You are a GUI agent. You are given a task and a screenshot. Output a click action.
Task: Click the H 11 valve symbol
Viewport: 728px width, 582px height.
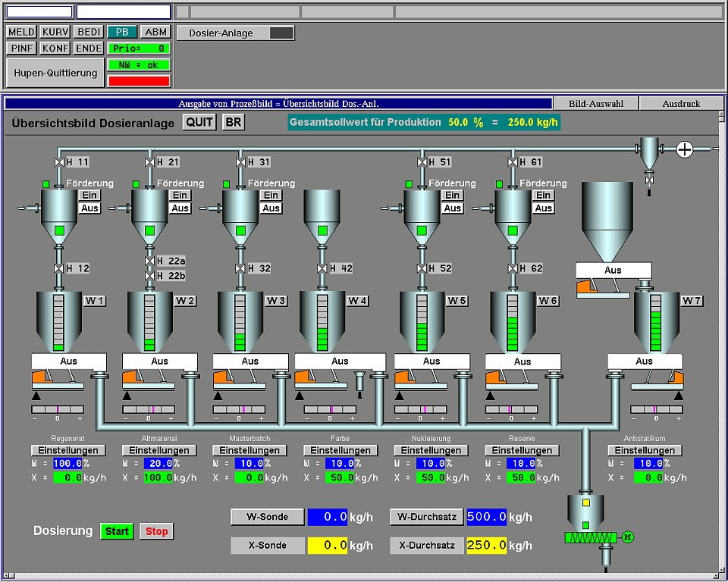point(59,162)
